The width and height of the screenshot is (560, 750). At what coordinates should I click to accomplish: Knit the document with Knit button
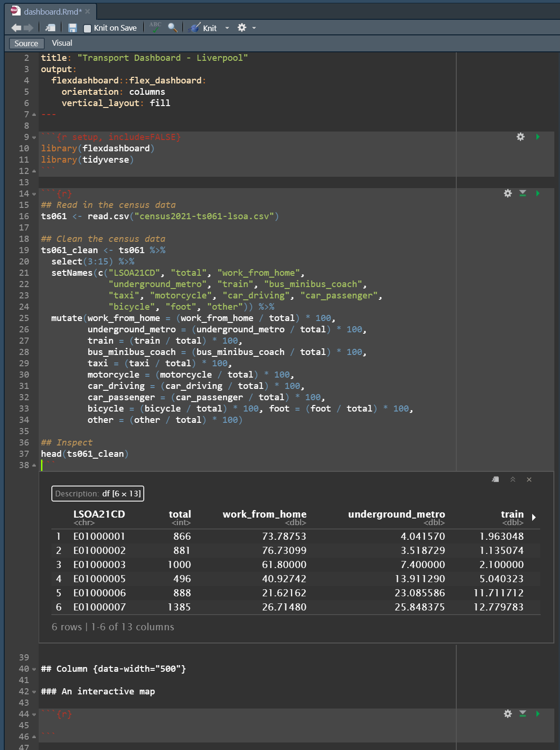203,28
